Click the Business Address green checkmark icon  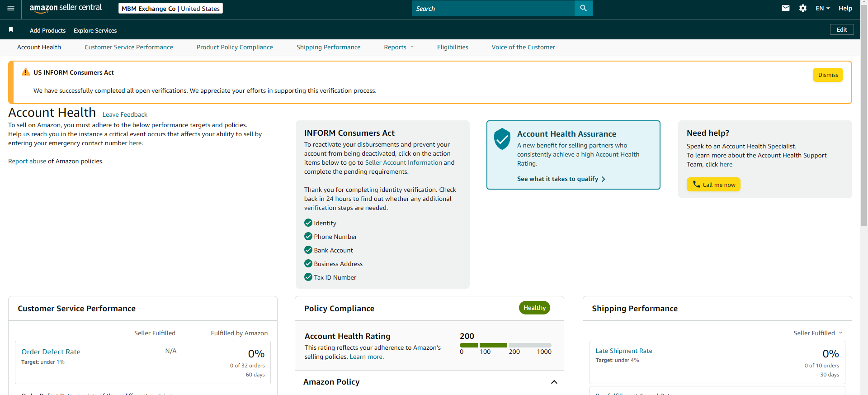tap(308, 263)
